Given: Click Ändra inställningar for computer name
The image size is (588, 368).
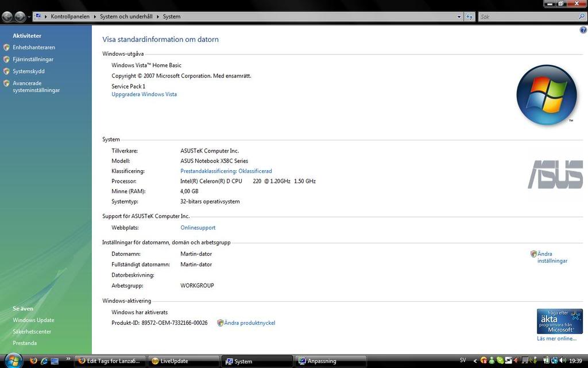Looking at the screenshot, I should 552,257.
